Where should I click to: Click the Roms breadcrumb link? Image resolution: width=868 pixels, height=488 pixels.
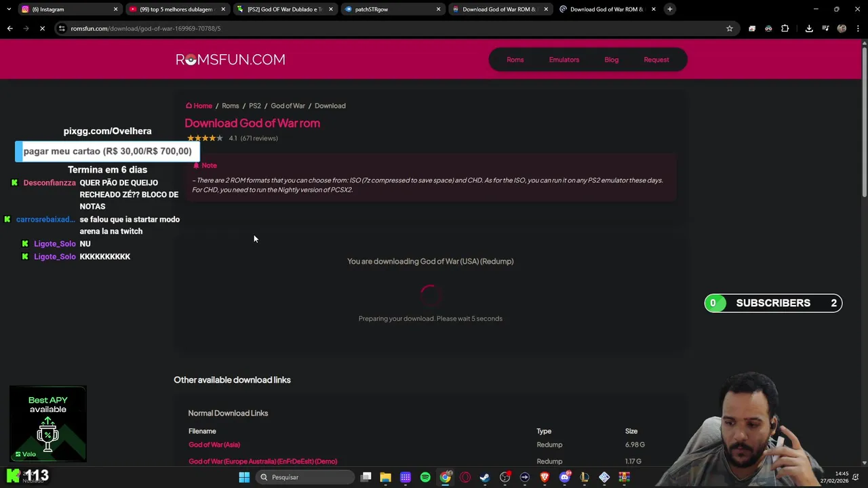pyautogui.click(x=231, y=106)
